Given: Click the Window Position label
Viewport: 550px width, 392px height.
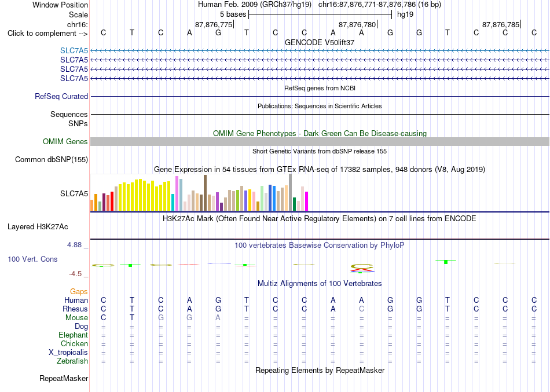Looking at the screenshot, I should [60, 5].
